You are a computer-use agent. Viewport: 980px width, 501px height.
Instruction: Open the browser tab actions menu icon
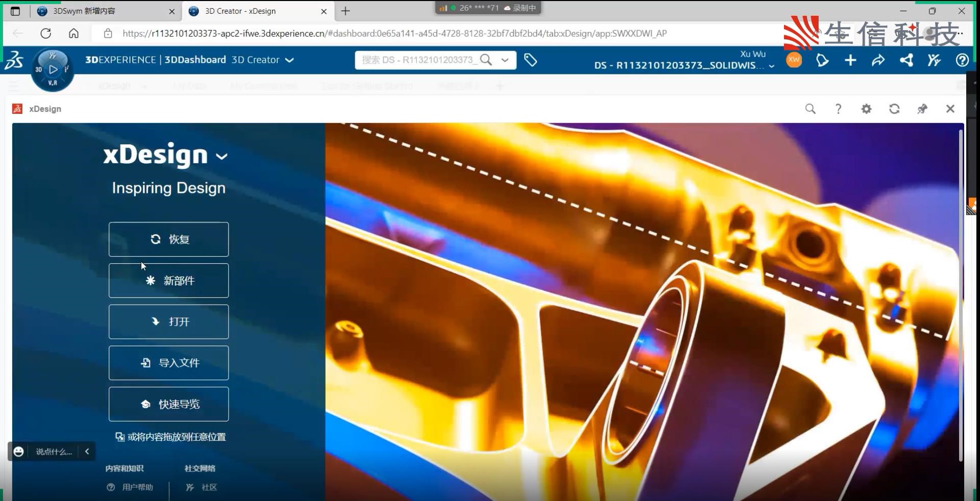coord(15,11)
